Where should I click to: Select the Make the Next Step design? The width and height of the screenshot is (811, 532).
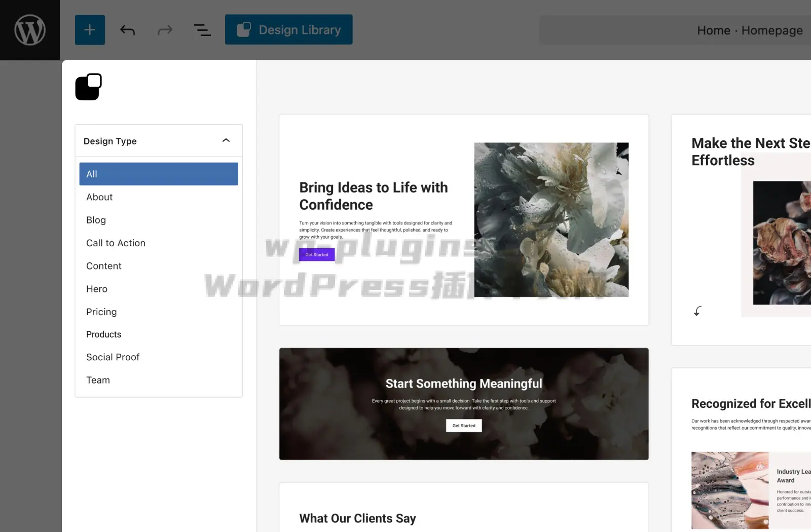click(x=741, y=230)
